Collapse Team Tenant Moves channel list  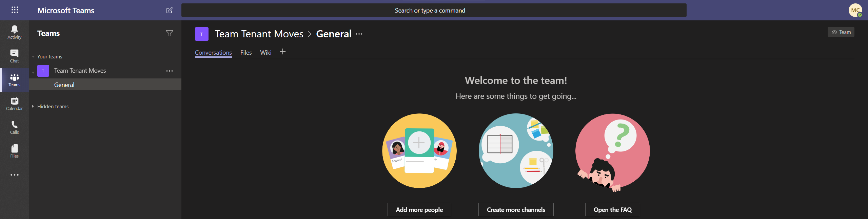pyautogui.click(x=33, y=72)
